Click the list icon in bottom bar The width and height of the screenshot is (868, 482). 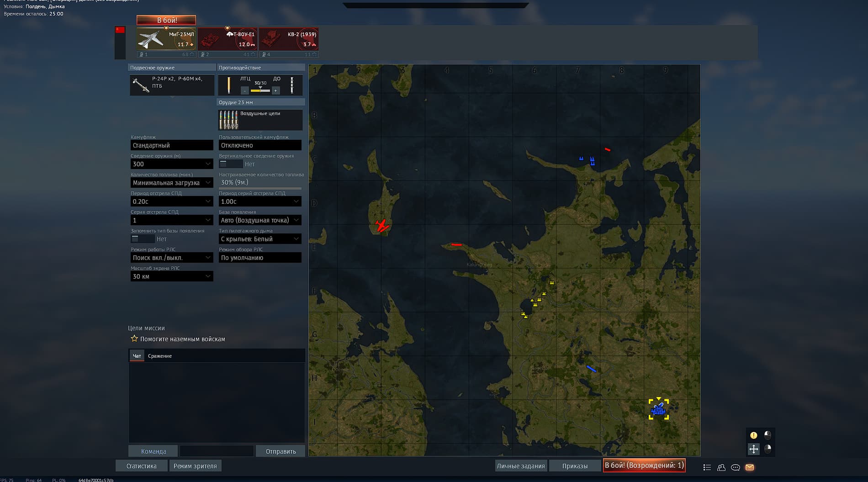[707, 467]
